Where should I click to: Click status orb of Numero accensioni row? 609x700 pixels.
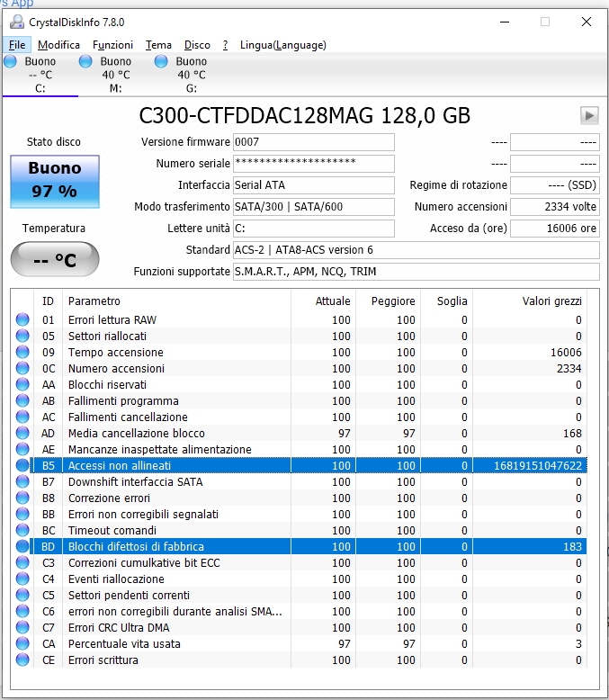(x=22, y=368)
